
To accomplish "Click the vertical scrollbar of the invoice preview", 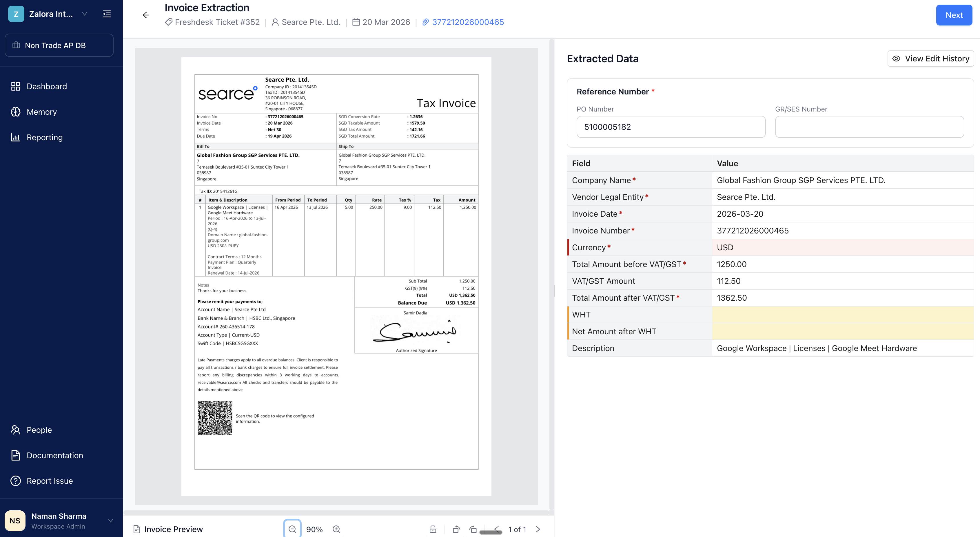I will (x=551, y=274).
